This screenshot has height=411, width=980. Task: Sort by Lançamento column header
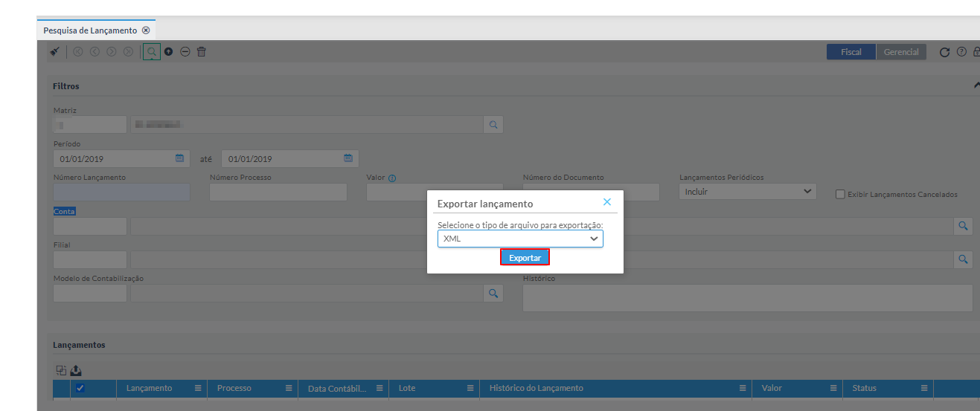(149, 388)
